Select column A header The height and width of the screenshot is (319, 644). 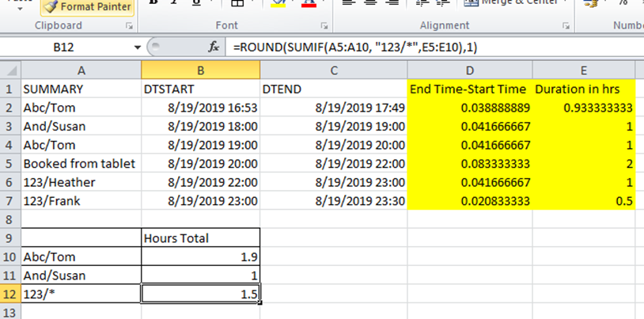click(81, 70)
